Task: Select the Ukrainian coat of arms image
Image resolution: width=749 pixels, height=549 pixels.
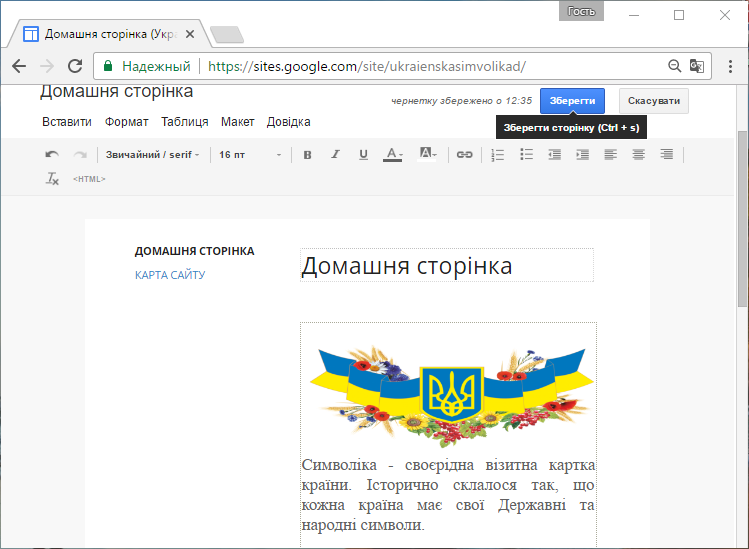Action: (x=451, y=397)
